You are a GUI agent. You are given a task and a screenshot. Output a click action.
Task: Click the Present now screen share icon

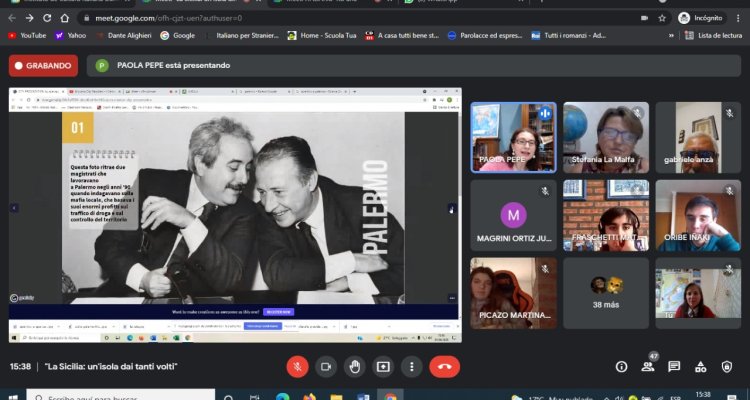(383, 367)
